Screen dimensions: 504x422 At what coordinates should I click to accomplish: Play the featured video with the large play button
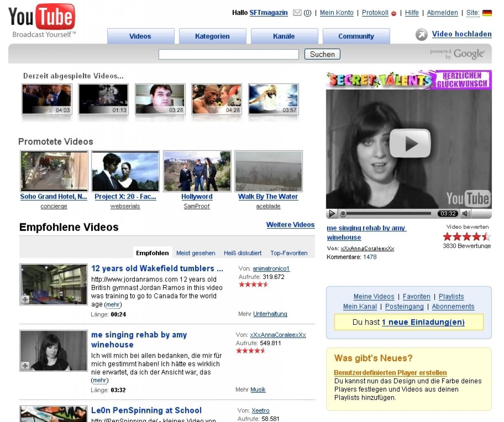(x=410, y=143)
